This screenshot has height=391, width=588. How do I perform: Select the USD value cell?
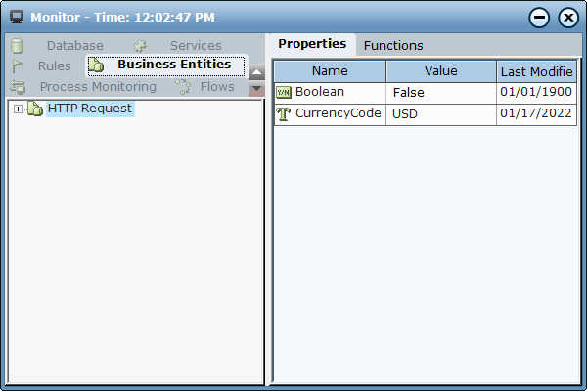pos(440,113)
